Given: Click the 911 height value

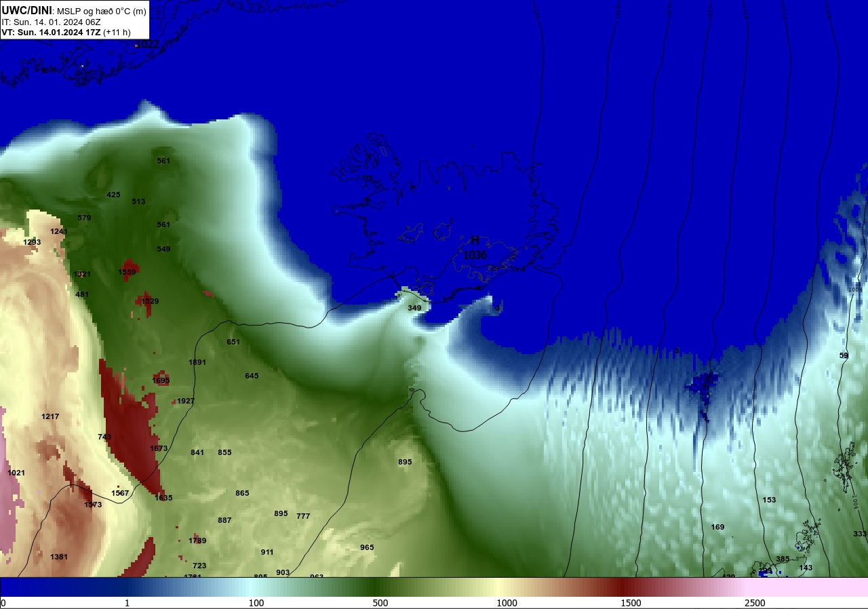Looking at the screenshot, I should 267,552.
